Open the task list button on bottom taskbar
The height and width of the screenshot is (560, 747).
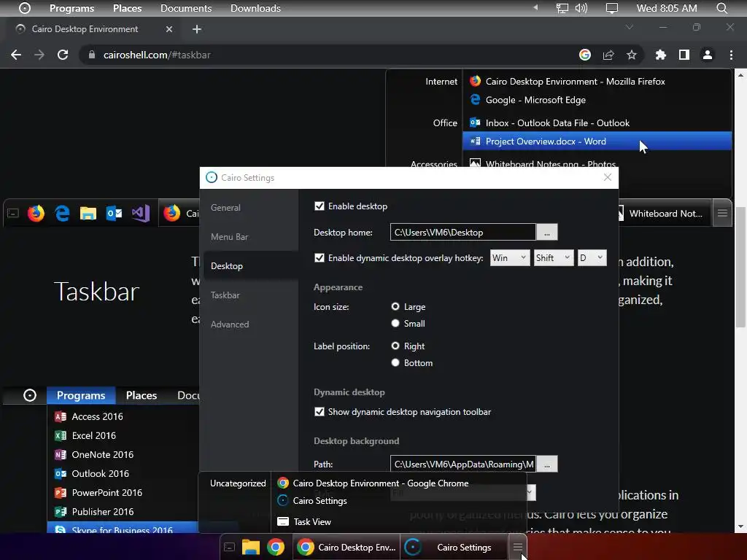tap(518, 547)
